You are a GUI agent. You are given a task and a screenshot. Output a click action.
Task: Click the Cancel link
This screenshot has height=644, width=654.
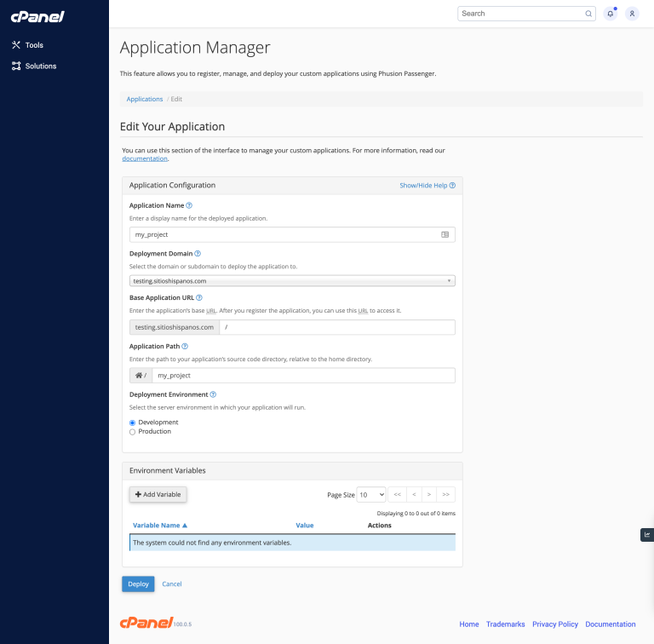pyautogui.click(x=172, y=584)
